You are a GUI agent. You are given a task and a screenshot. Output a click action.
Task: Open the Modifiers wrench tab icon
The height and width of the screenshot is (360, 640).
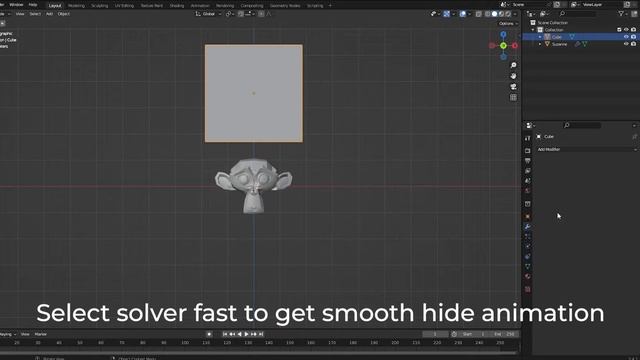(x=527, y=227)
